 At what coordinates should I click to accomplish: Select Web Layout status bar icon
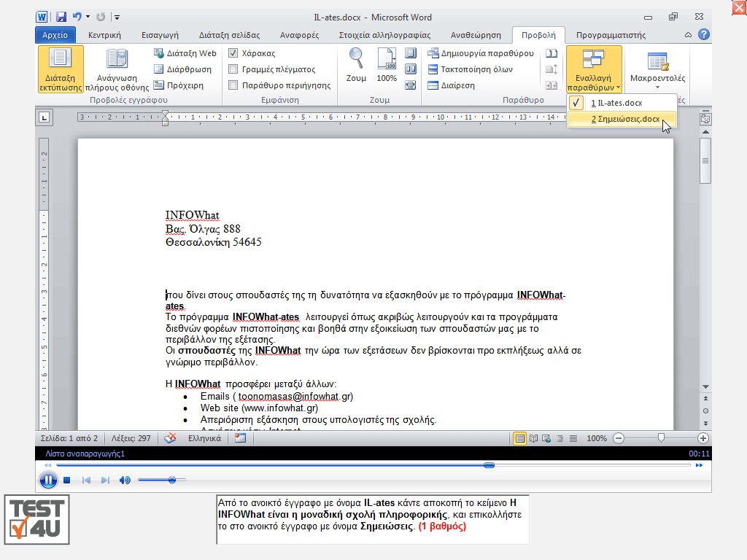[546, 438]
